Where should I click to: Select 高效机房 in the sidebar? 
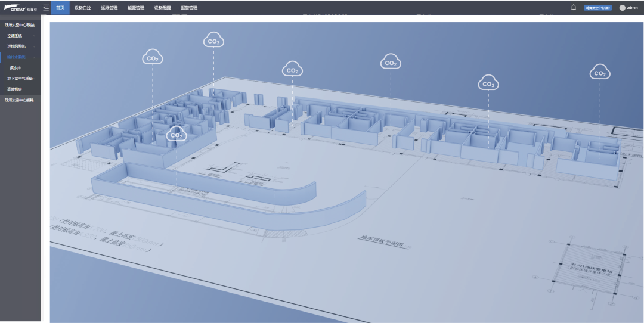tap(14, 89)
